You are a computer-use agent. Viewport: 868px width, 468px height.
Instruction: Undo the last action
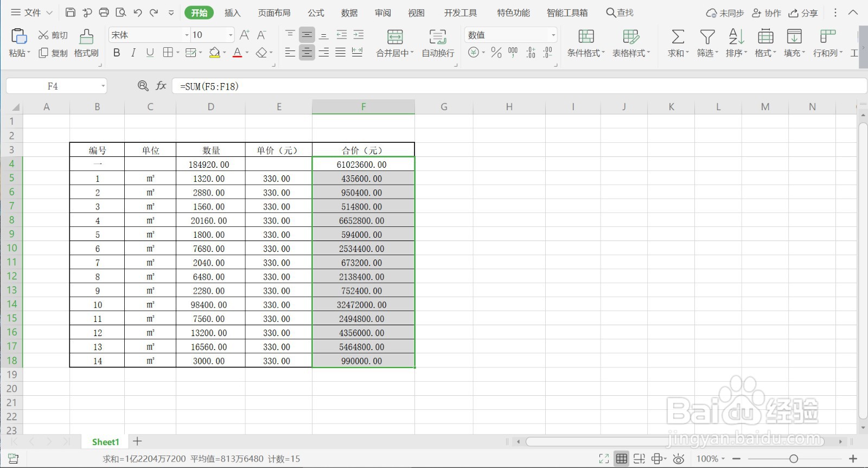138,12
